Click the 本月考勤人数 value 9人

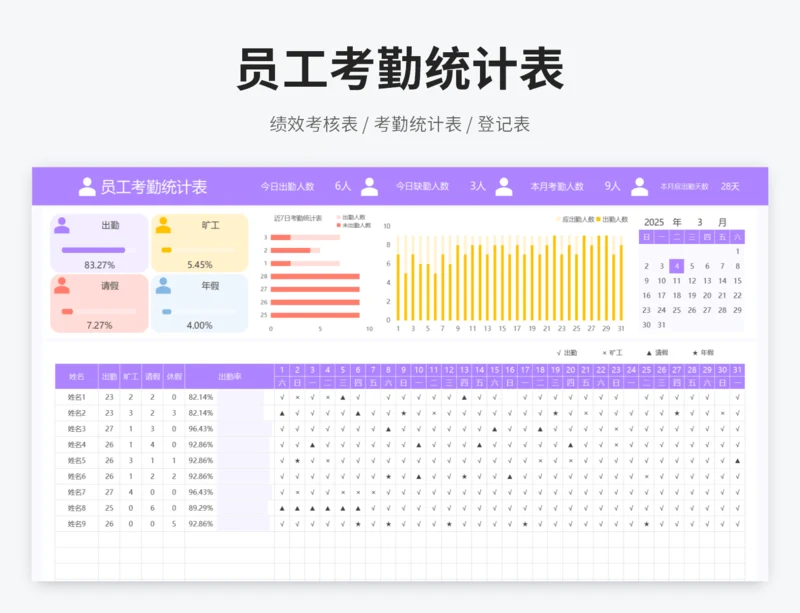612,186
